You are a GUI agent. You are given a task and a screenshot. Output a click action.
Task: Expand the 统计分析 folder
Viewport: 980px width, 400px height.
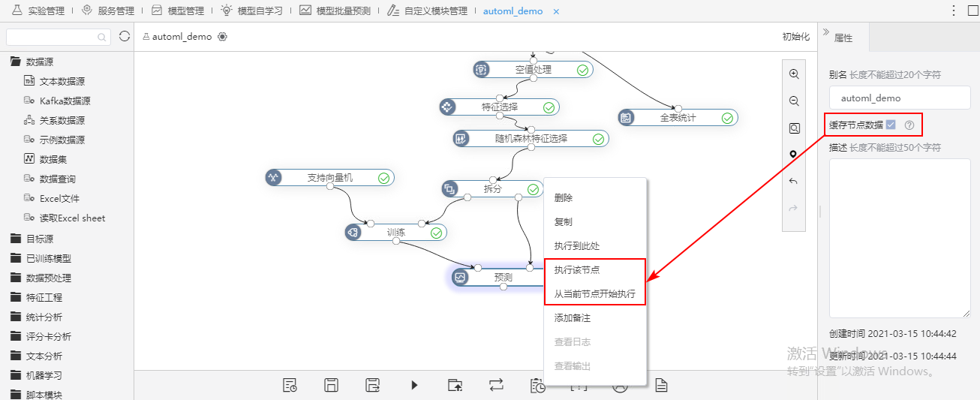coord(36,317)
